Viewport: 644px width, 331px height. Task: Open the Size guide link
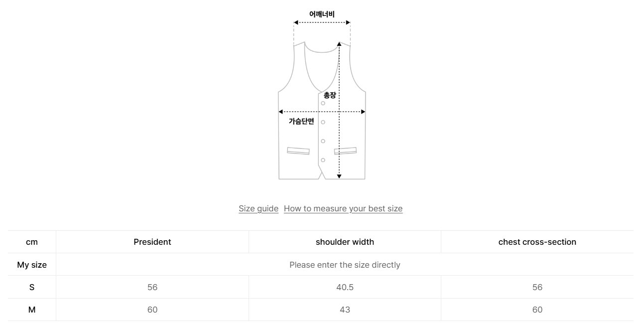coord(258,208)
